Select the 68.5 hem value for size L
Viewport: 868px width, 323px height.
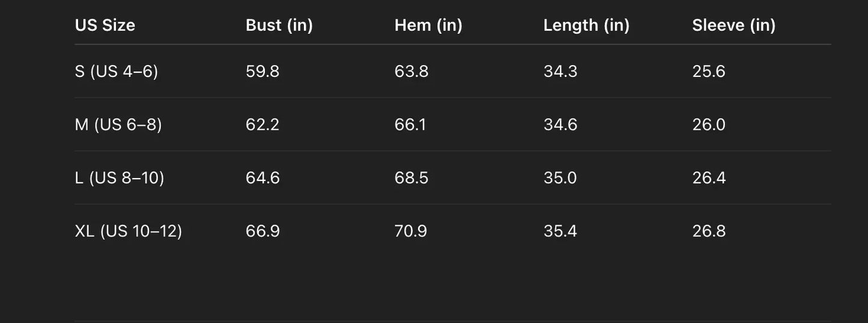[411, 178]
